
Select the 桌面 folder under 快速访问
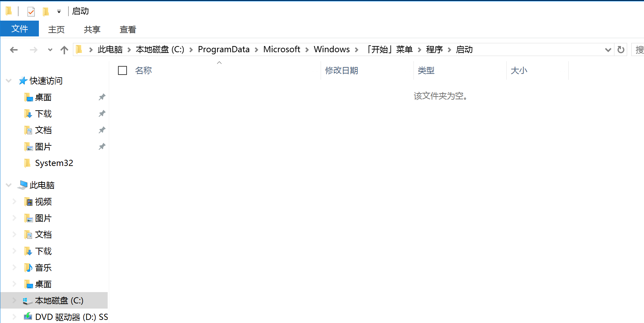[x=43, y=97]
